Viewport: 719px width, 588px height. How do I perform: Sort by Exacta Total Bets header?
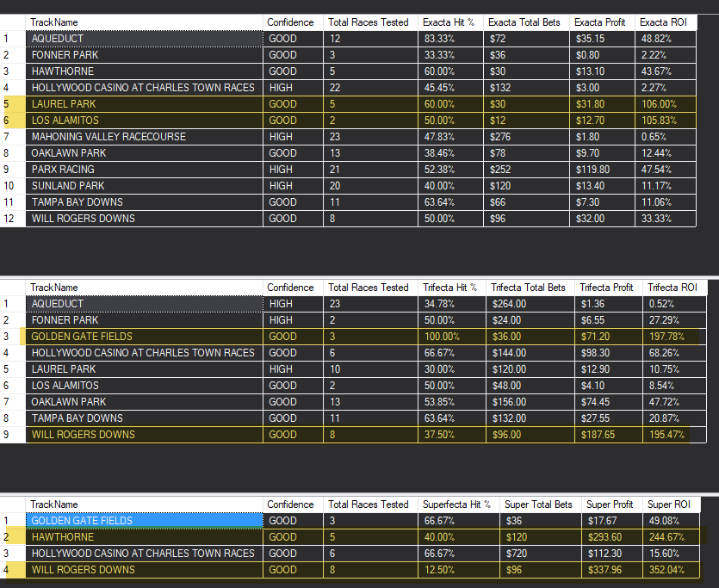pos(526,22)
